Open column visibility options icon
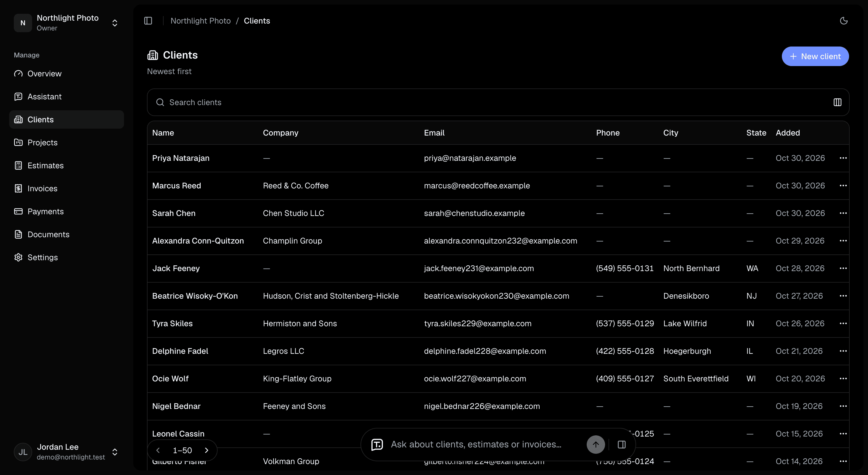Screen dimensions: 868x475 coord(837,102)
